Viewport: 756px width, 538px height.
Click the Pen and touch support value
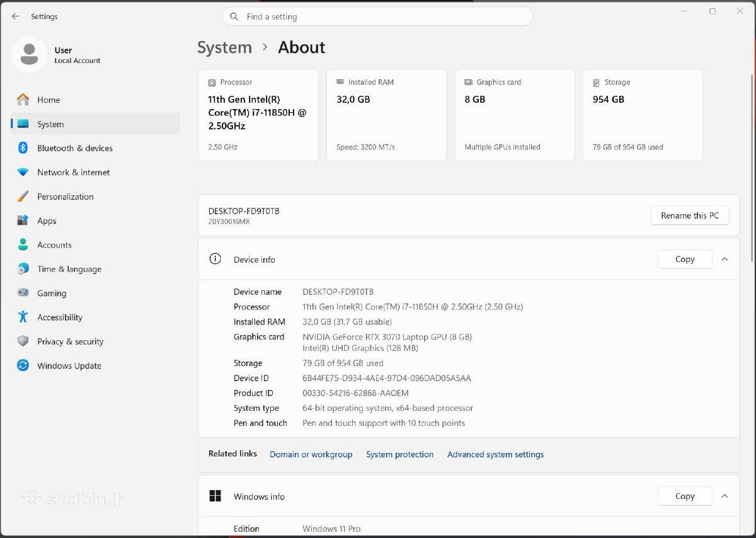[384, 423]
